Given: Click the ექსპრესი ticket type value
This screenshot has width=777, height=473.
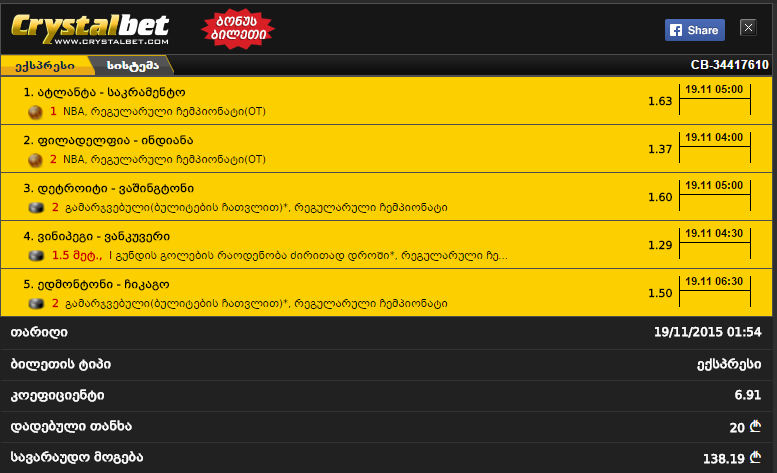Looking at the screenshot, I should (729, 365).
